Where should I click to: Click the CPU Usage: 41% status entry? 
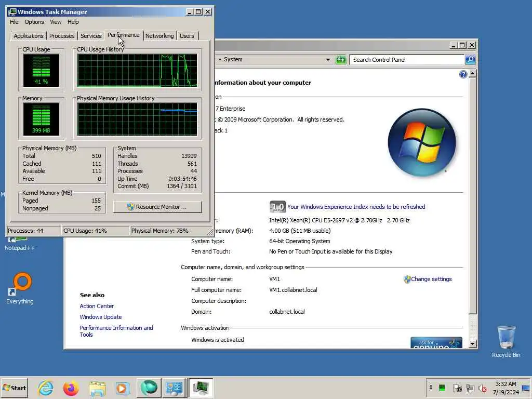coord(96,231)
